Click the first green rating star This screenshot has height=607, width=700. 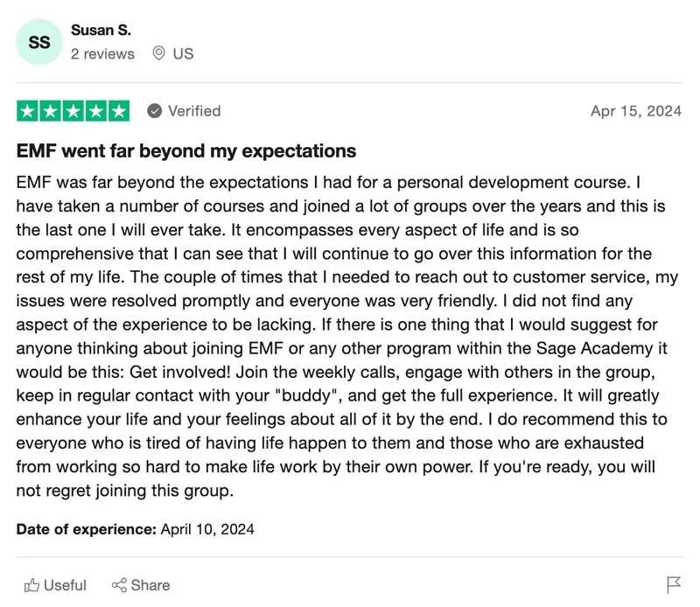click(x=27, y=111)
